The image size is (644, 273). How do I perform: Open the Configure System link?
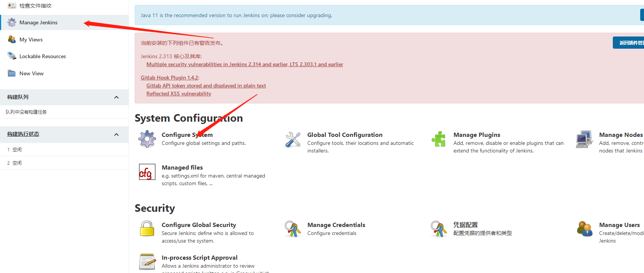coord(187,135)
